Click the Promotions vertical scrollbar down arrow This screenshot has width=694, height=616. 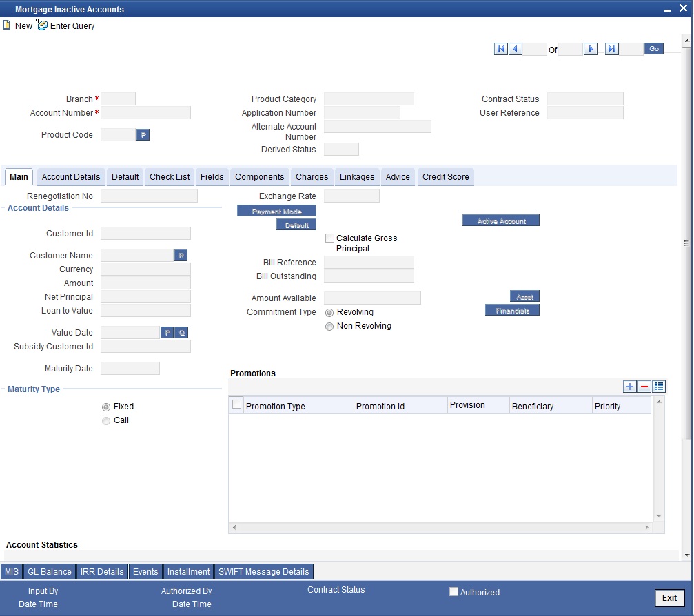tap(659, 516)
